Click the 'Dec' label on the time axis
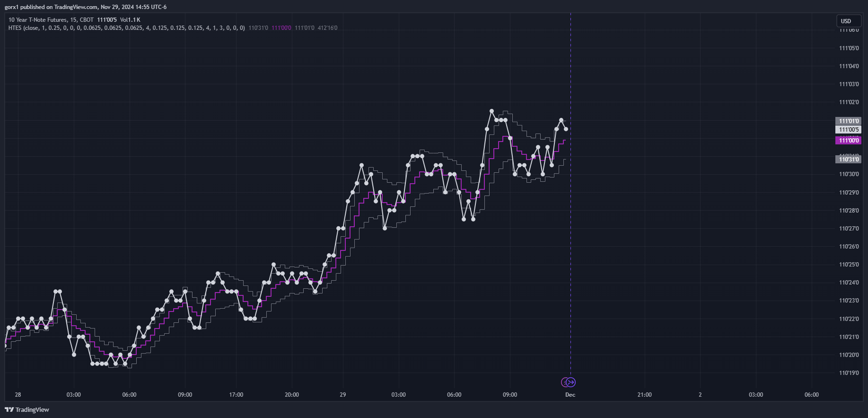The image size is (868, 418). pos(570,395)
